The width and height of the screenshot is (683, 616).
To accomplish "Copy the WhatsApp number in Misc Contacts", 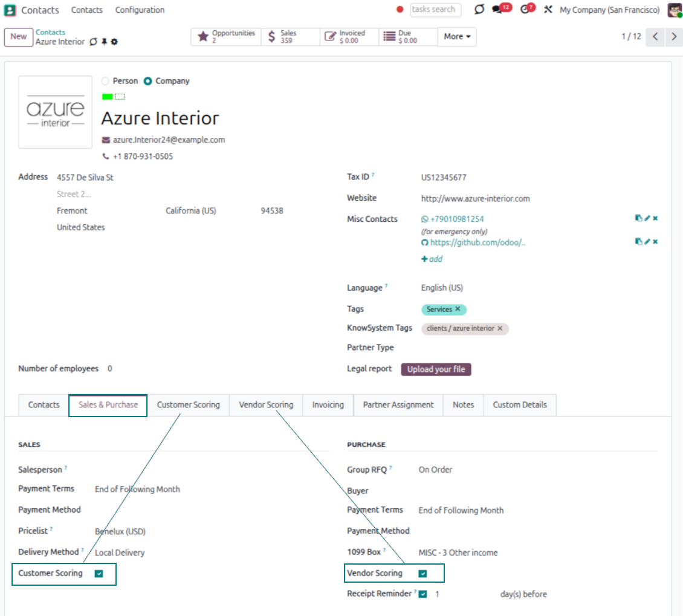I will [x=638, y=218].
